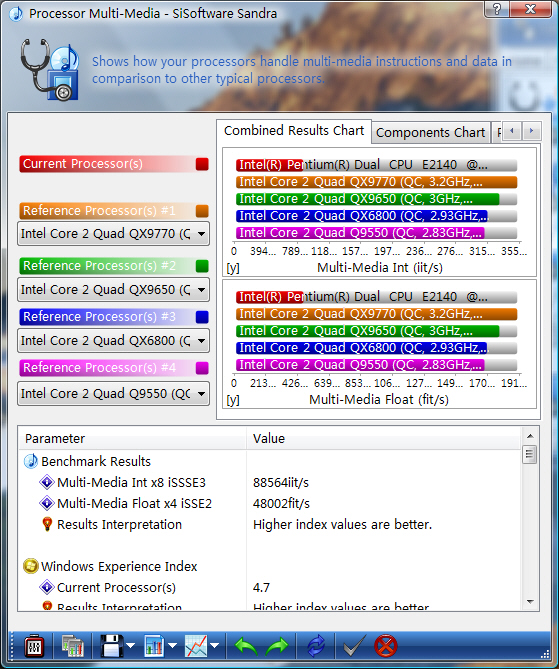Viewport: 559px width, 669px height.
Task: Toggle the orange Reference Processor #1 square
Action: [202, 211]
